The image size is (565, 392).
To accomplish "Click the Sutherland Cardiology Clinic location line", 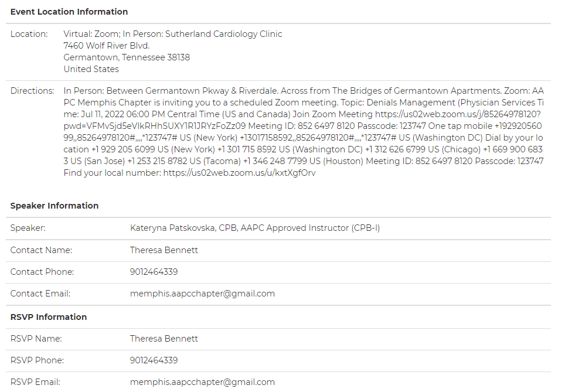I will [173, 34].
